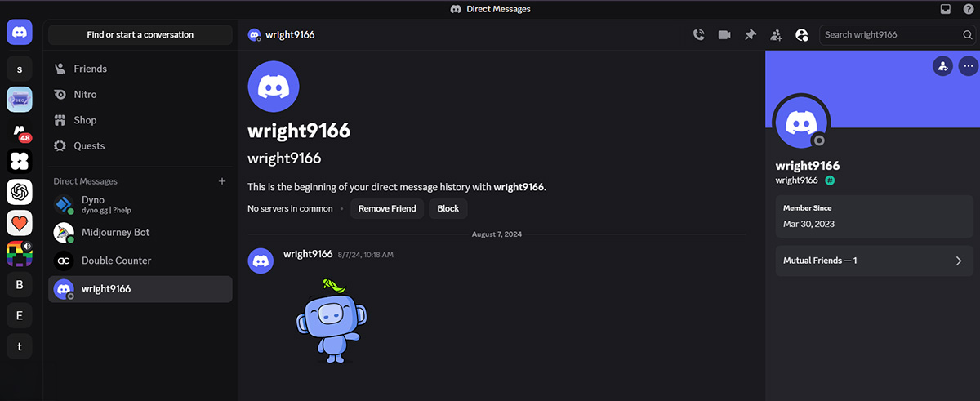Open the help question mark icon

[968, 9]
